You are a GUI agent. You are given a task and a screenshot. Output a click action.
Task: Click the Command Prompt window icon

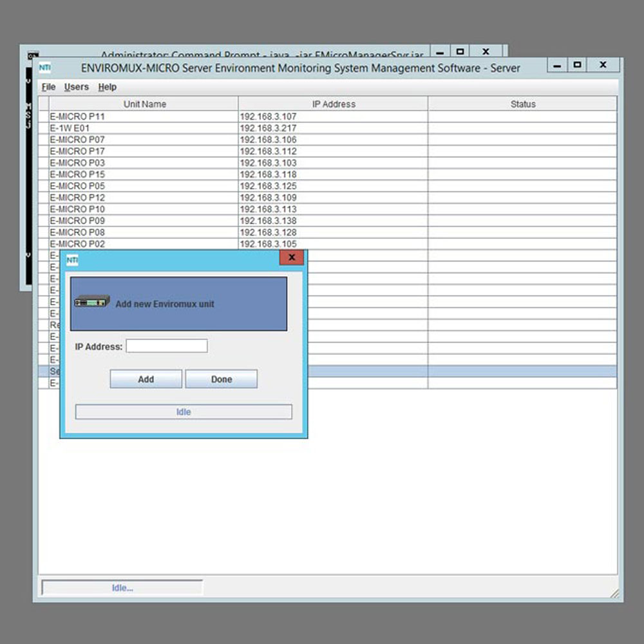tap(33, 55)
